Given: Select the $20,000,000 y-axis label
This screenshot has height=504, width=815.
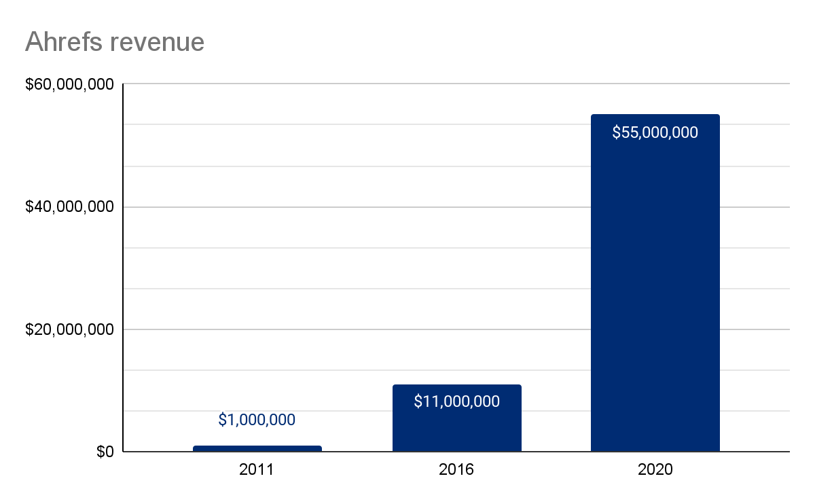Looking at the screenshot, I should 69,329.
